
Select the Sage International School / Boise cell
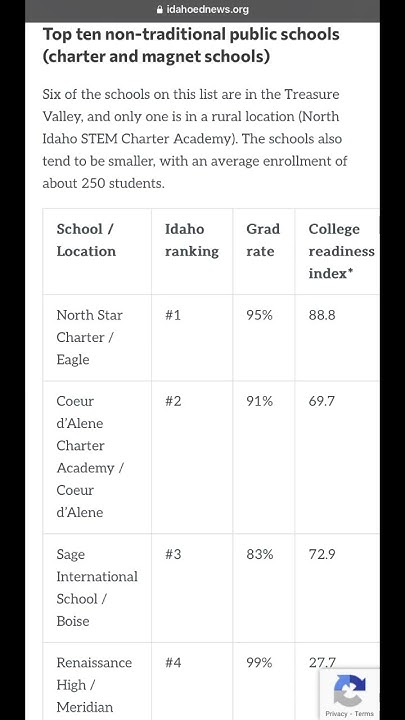[x=97, y=588]
